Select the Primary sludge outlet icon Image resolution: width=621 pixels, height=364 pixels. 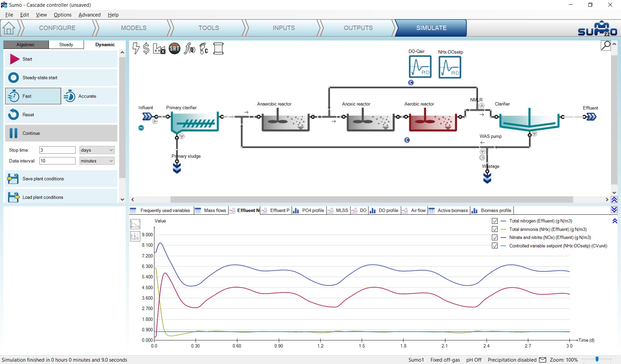(177, 168)
